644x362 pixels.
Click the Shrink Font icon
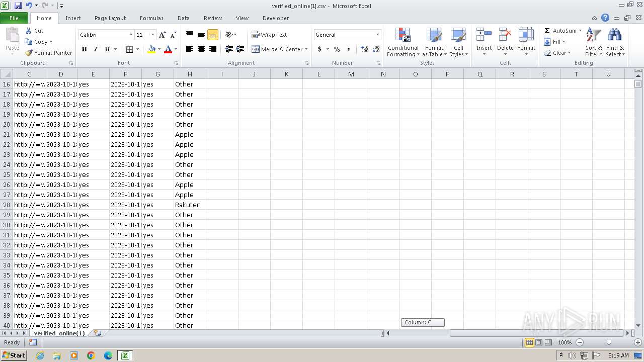tap(173, 35)
